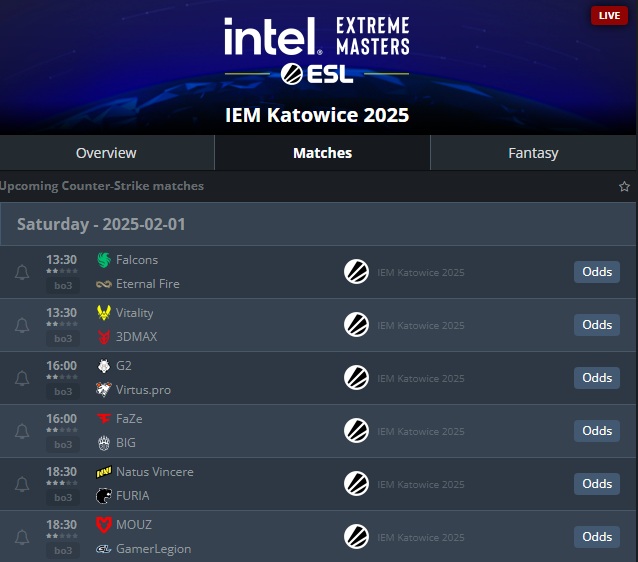The image size is (638, 562).
Task: Click ESL event logo in Natus Vincere match row
Action: click(x=356, y=483)
